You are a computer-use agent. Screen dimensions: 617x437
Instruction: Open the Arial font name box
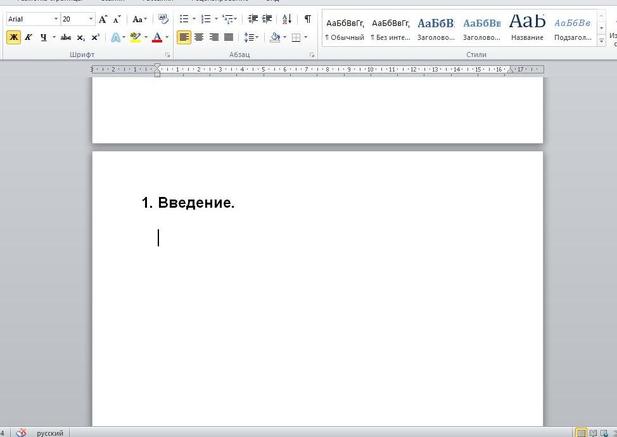[33, 19]
